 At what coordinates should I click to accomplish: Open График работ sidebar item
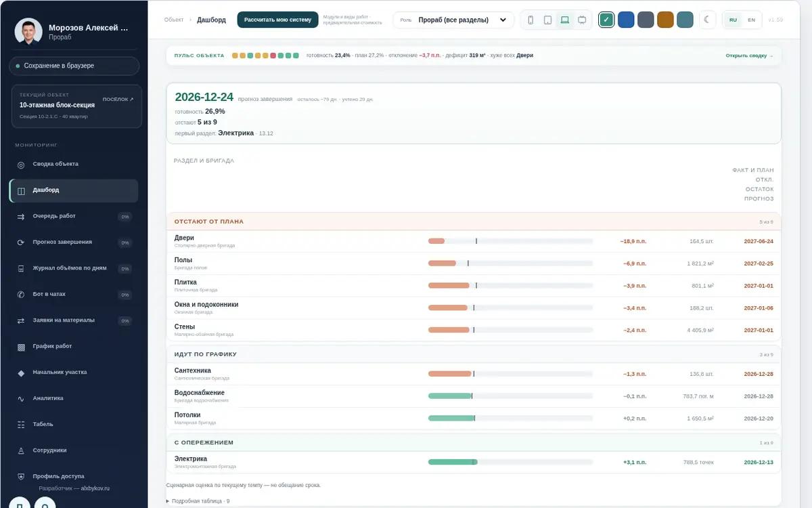click(x=74, y=346)
